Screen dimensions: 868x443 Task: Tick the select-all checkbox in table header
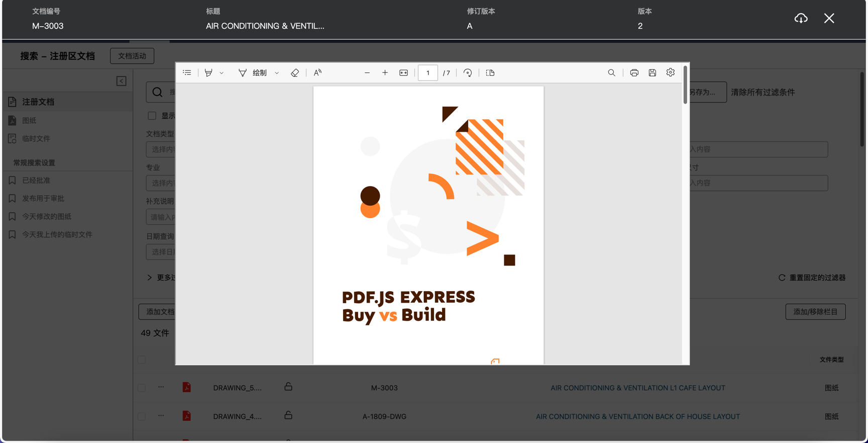click(142, 360)
